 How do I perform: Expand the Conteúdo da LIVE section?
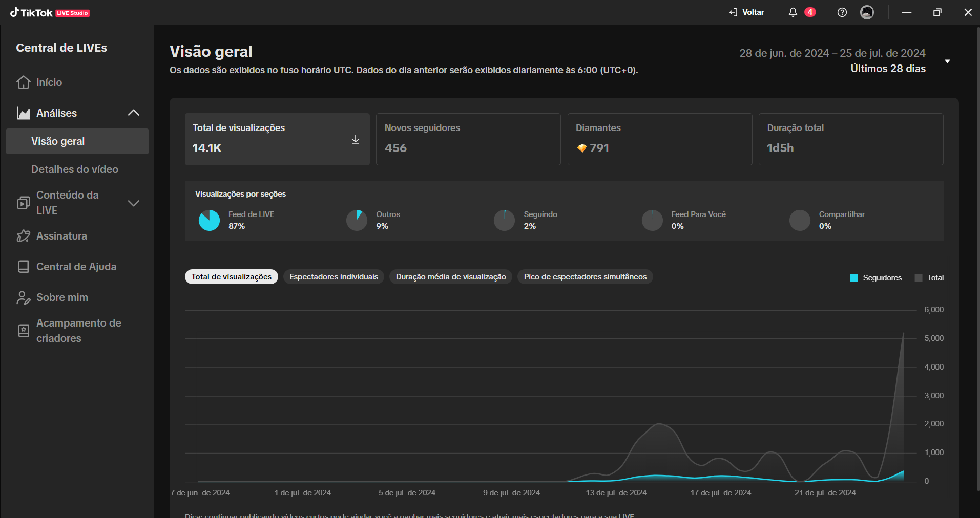[x=134, y=203]
